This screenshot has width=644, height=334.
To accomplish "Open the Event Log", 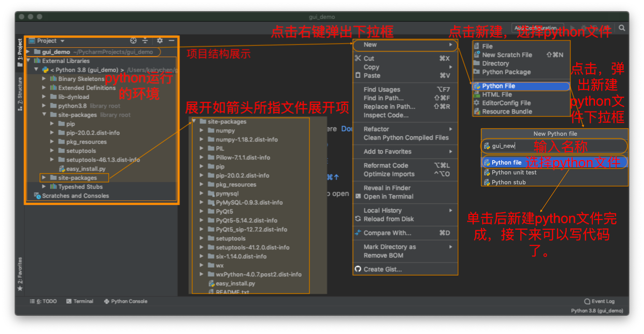I will (x=599, y=301).
